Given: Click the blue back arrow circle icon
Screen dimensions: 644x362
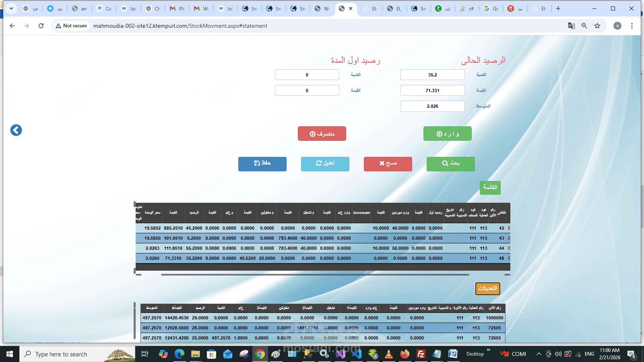Looking at the screenshot, I should point(16,130).
